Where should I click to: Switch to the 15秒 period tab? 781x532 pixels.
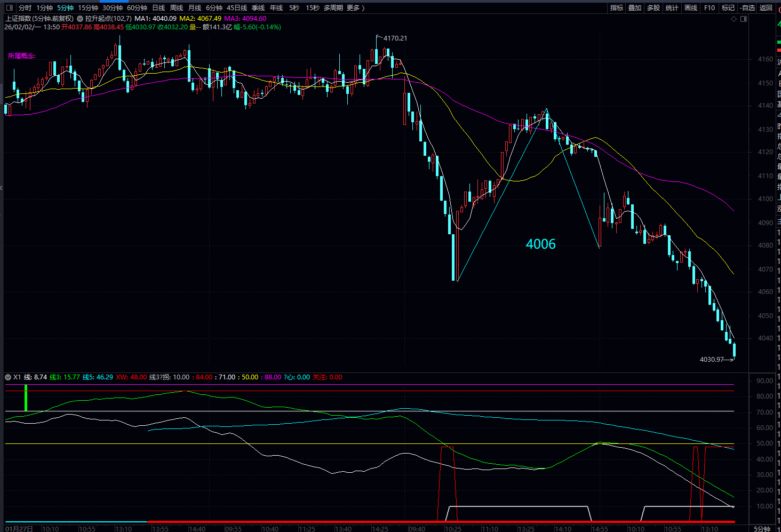[313, 8]
